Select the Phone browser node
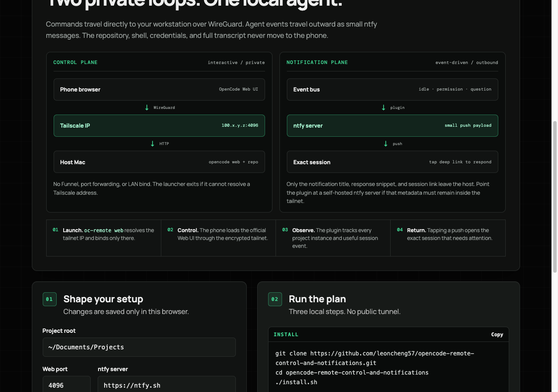The image size is (558, 392). point(159,89)
